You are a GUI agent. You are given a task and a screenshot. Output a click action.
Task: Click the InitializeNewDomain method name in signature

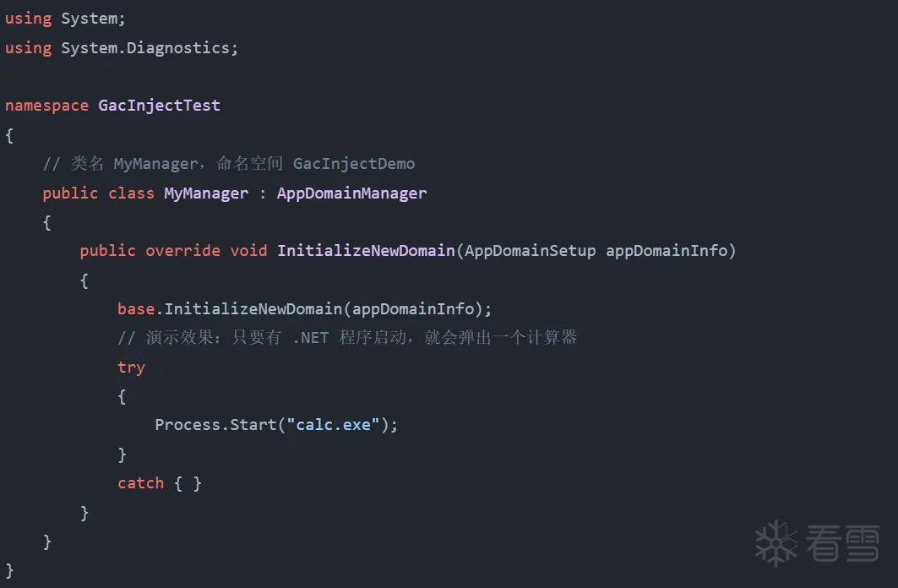point(366,251)
